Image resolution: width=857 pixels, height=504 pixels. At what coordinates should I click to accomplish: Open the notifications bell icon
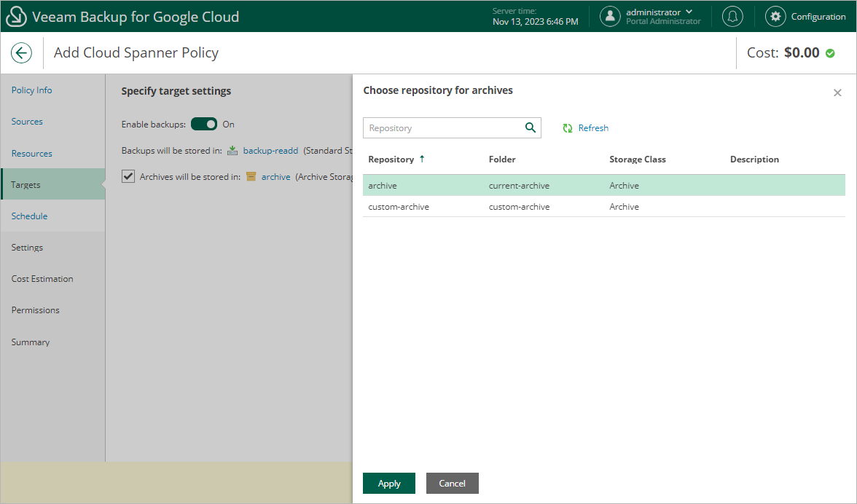(x=732, y=16)
